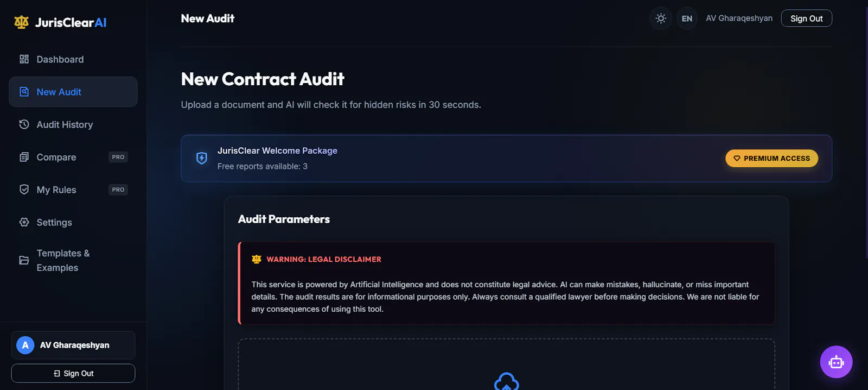Open Audit History

[x=73, y=124]
